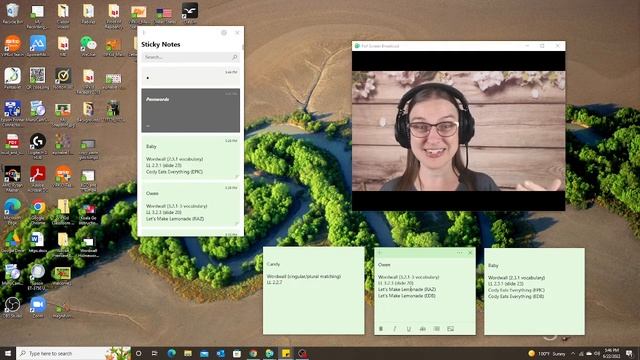Open the Recycle Bin desktop icon

tap(12, 13)
